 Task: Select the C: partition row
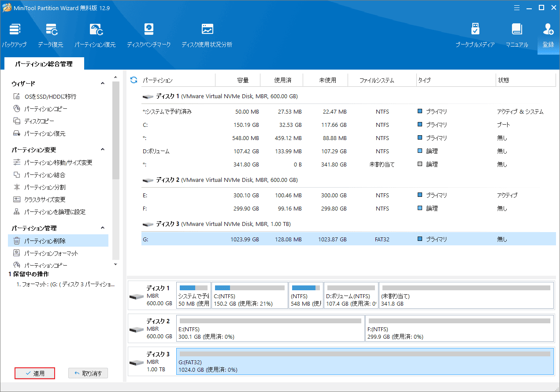(x=349, y=125)
